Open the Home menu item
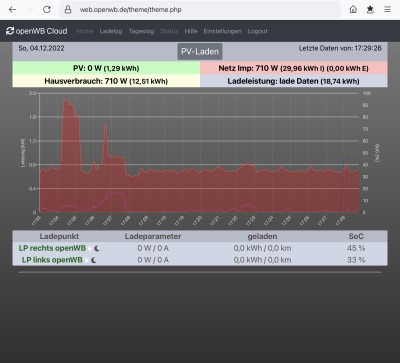 pos(85,31)
